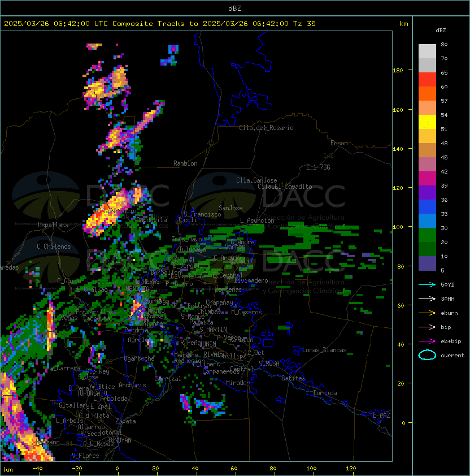Pick the purple swatch between 39 and 36 dBZ

point(427,192)
